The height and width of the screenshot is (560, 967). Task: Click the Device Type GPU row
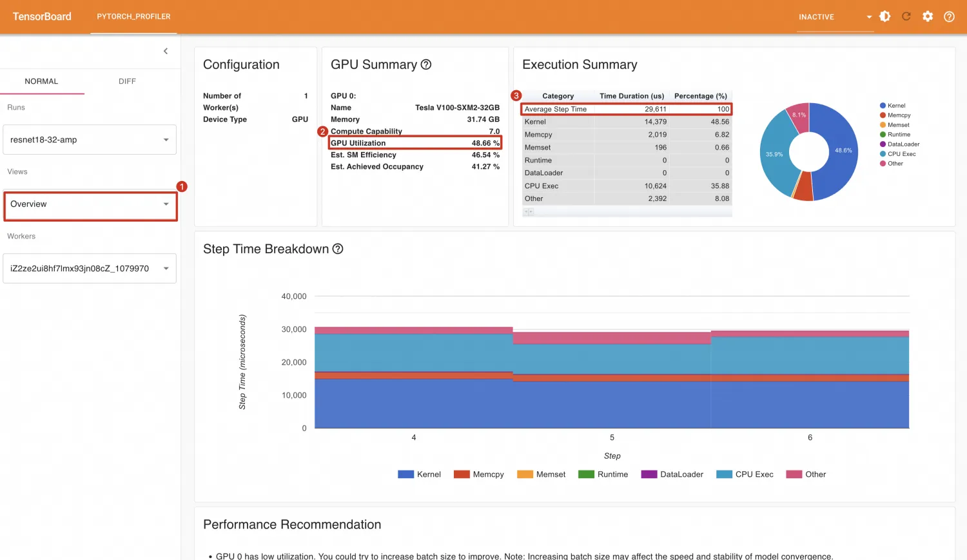(x=255, y=119)
